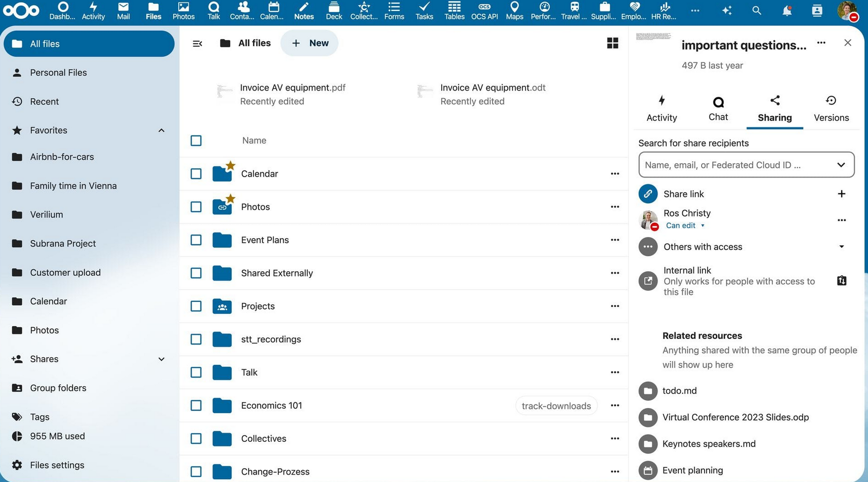Image resolution: width=868 pixels, height=482 pixels.
Task: Expand Others with access section
Action: [841, 247]
